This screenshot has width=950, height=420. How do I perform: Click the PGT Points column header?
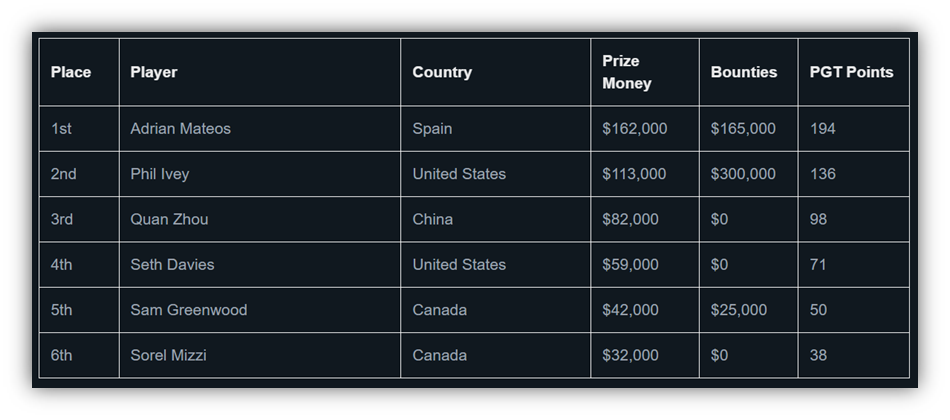(x=851, y=72)
